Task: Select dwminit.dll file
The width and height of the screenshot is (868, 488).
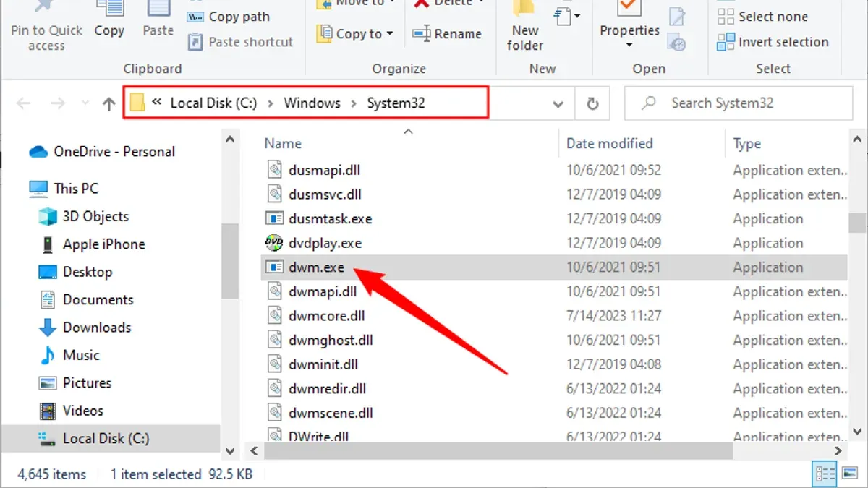Action: click(323, 364)
